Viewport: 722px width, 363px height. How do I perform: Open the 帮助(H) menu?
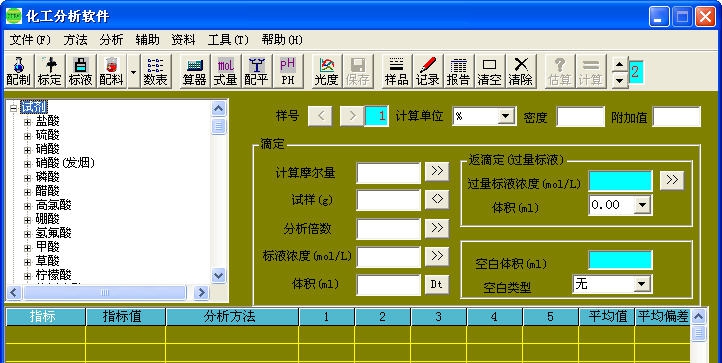coord(282,40)
